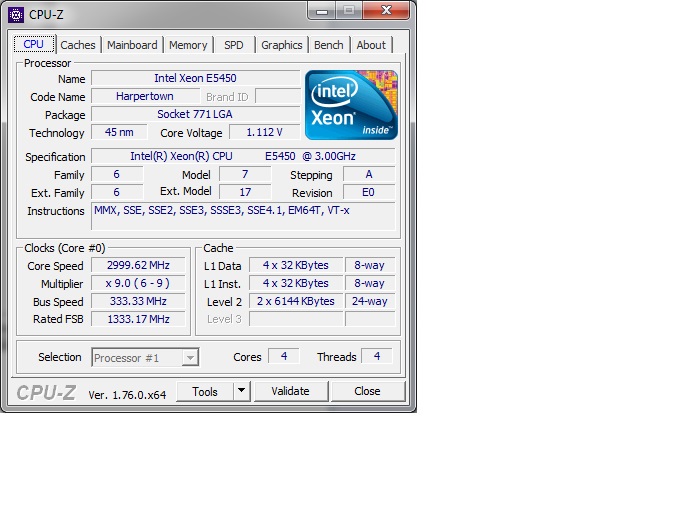The width and height of the screenshot is (691, 518).
Task: Click the 45 nm technology value
Action: coord(119,133)
